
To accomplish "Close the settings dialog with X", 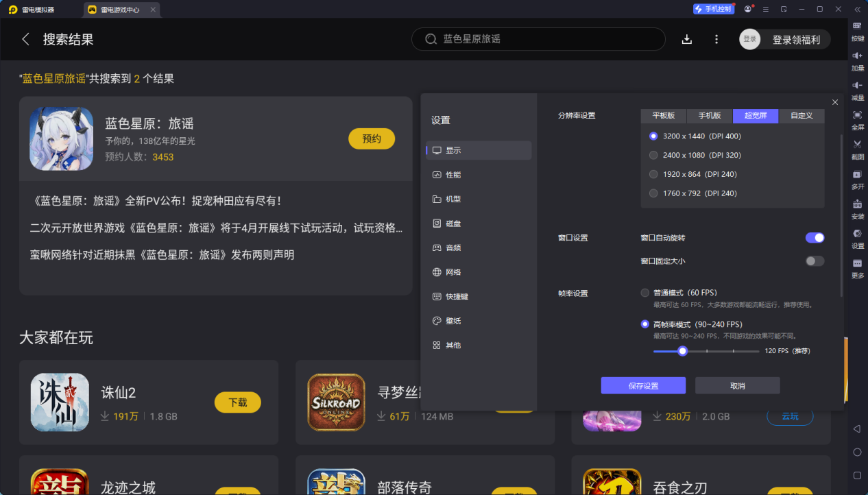I will pos(835,102).
